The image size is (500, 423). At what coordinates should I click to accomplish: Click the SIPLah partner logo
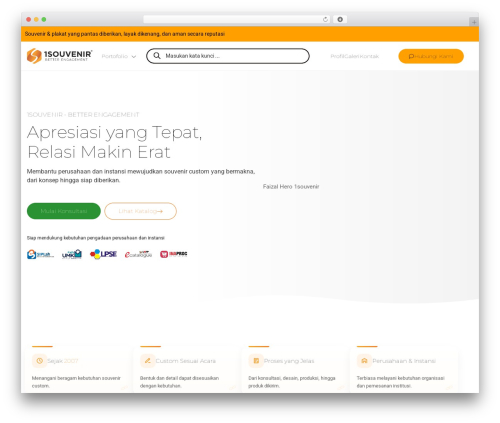(x=40, y=254)
